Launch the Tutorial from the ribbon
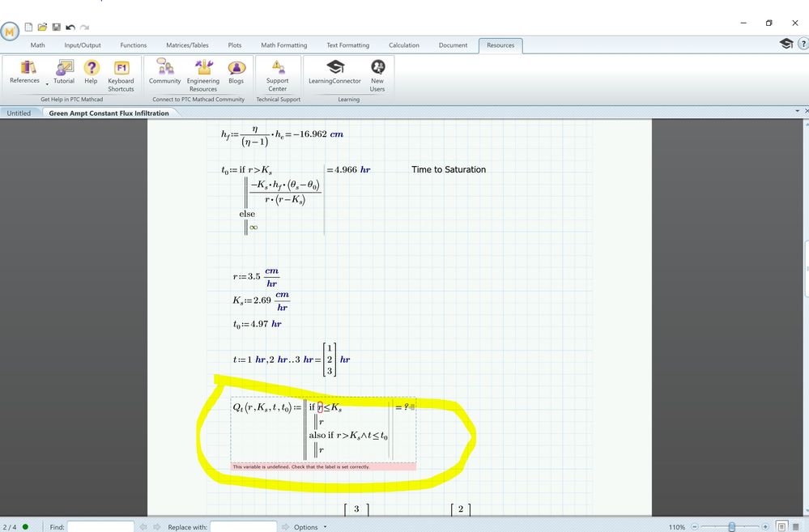 pyautogui.click(x=64, y=72)
